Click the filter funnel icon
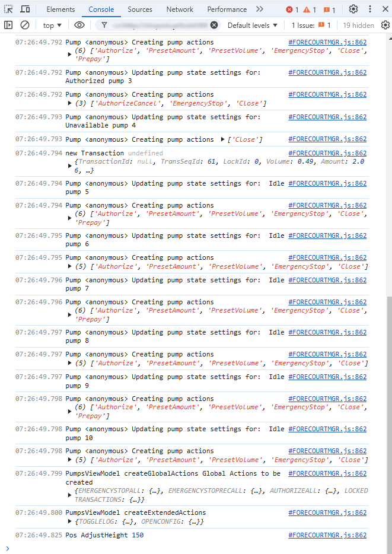 tap(104, 25)
